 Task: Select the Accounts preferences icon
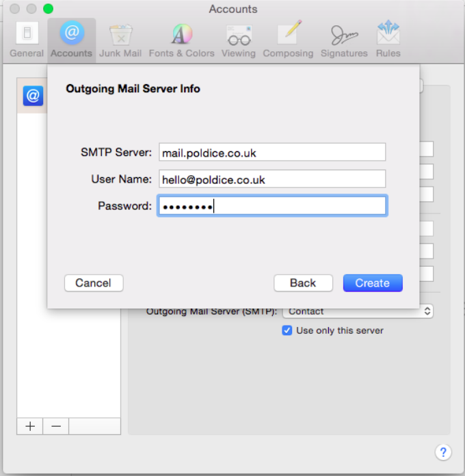pos(71,39)
